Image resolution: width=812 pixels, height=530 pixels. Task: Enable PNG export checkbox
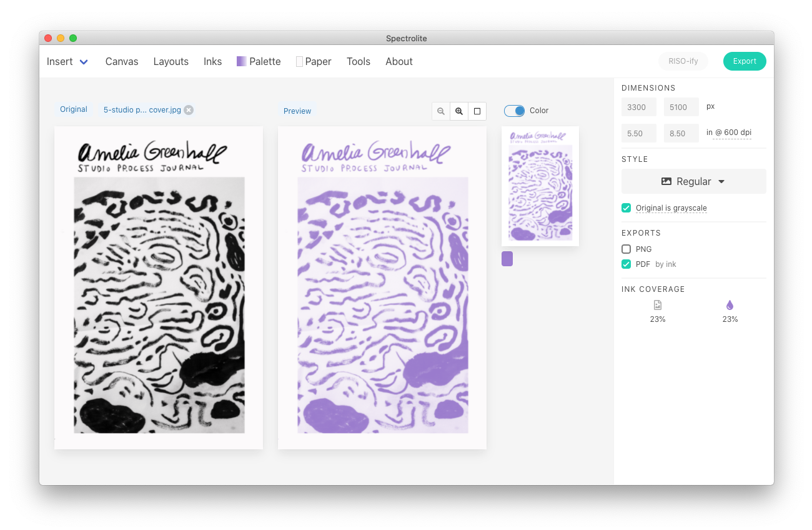point(626,249)
